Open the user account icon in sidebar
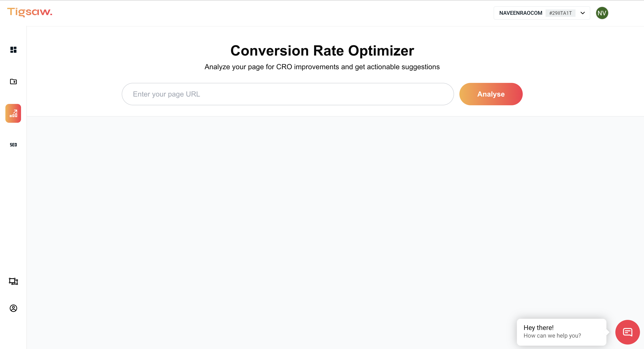 [13, 308]
